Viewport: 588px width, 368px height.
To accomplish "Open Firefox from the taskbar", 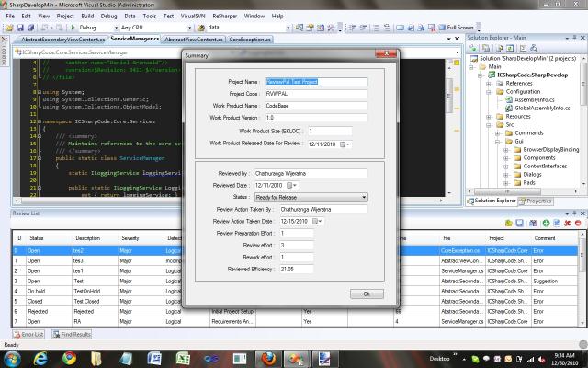I will coord(269,359).
